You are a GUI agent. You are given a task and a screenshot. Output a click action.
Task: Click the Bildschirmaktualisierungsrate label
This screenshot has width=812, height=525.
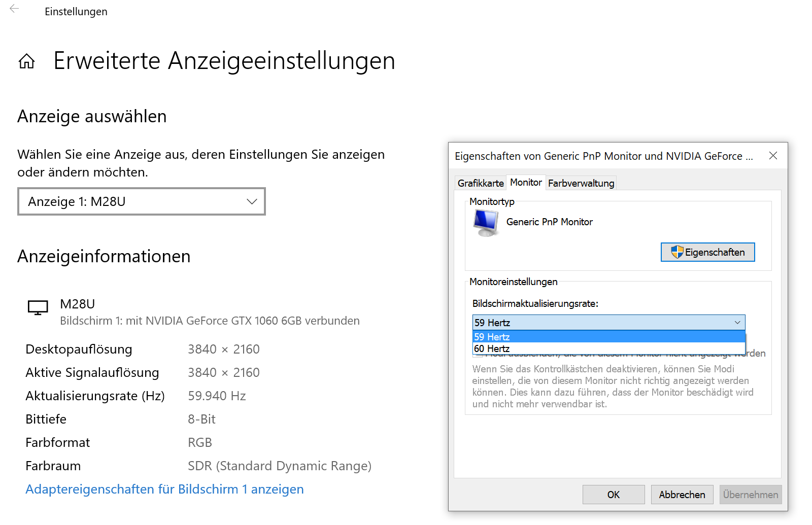click(535, 303)
